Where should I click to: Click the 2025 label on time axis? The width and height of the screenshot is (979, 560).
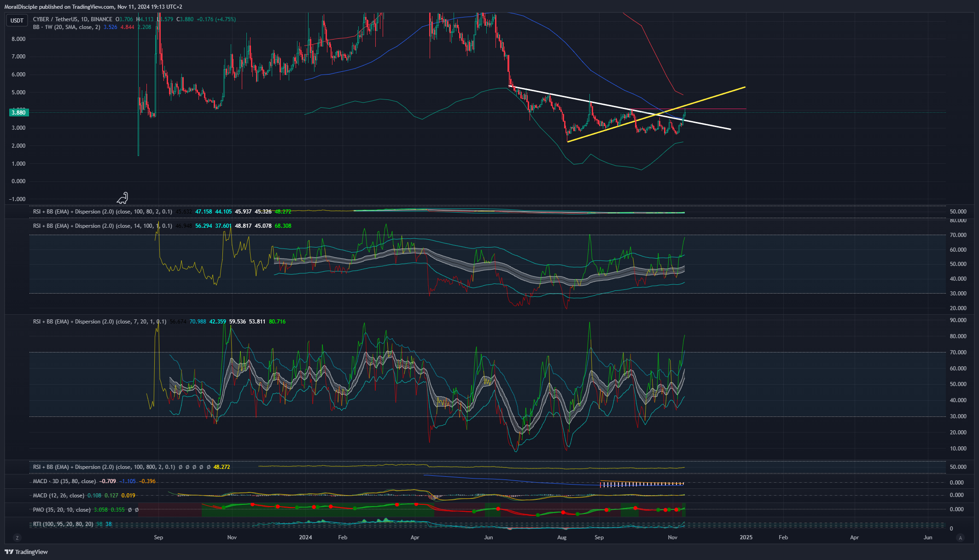tap(746, 537)
